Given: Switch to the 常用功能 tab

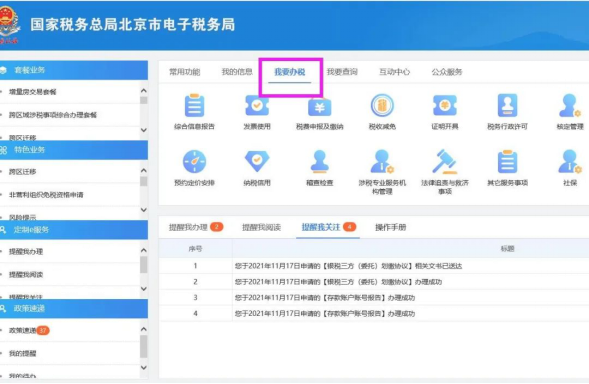Looking at the screenshot, I should [184, 72].
